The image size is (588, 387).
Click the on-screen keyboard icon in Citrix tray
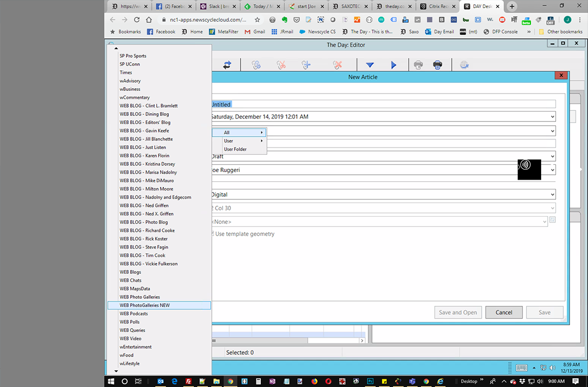[x=521, y=368]
